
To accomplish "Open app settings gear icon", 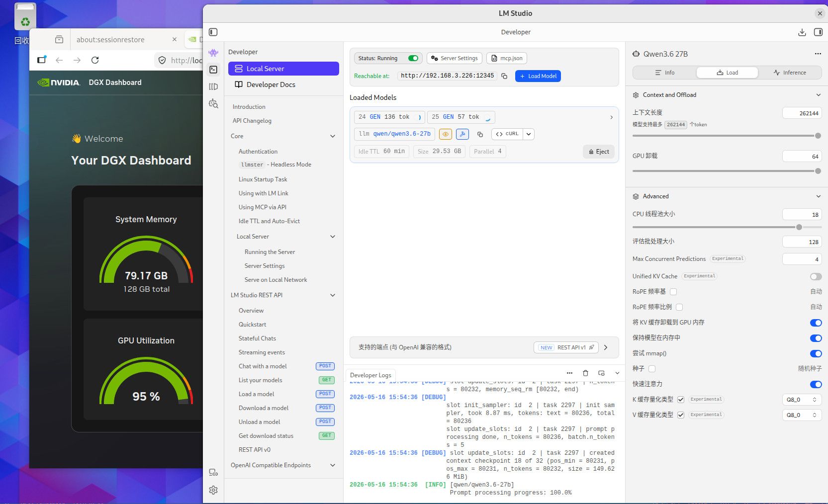I will (213, 490).
